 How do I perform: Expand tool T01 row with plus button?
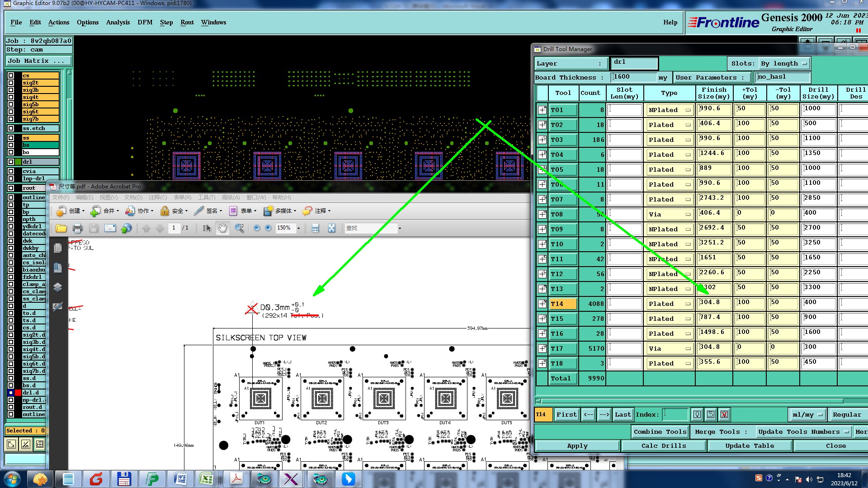(542, 110)
